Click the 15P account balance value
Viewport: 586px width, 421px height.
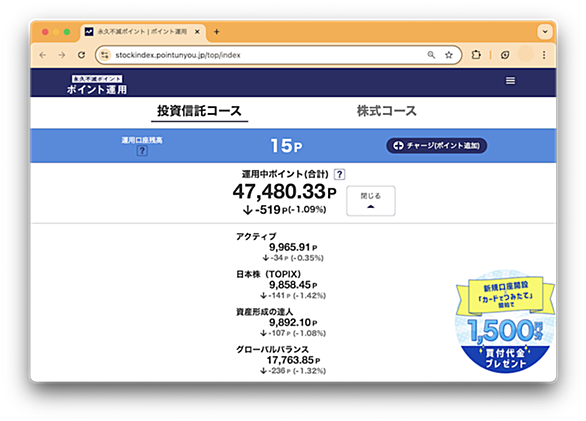coord(286,146)
